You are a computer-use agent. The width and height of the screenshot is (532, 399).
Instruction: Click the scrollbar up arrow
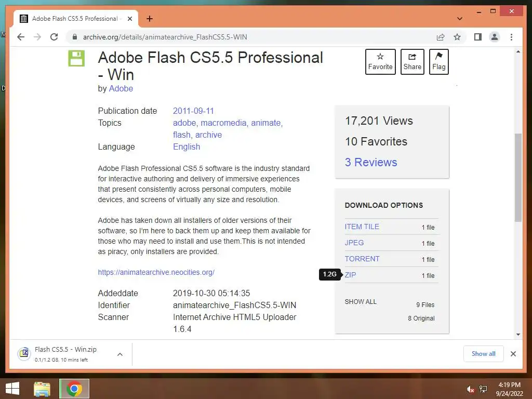(x=518, y=51)
